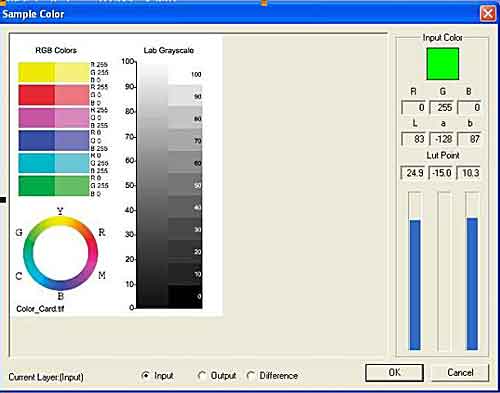Sample the green patch in RGB Colors
500x393 pixels.
pyautogui.click(x=36, y=186)
